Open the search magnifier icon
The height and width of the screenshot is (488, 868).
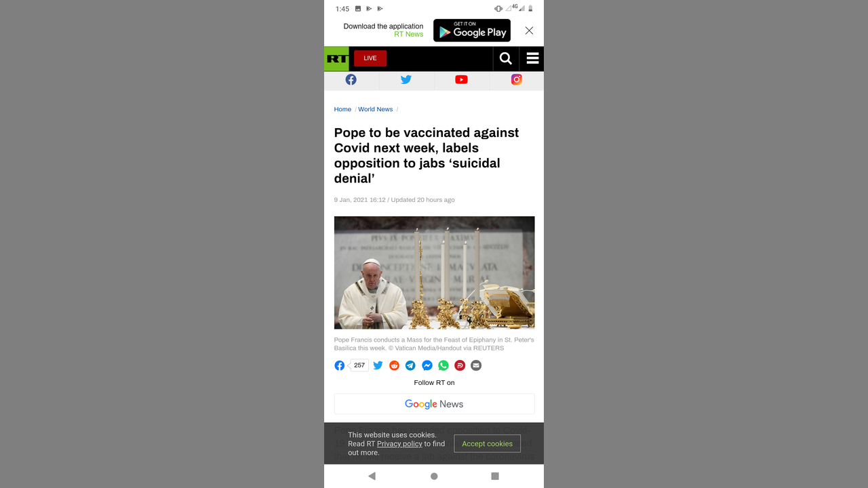click(x=506, y=59)
